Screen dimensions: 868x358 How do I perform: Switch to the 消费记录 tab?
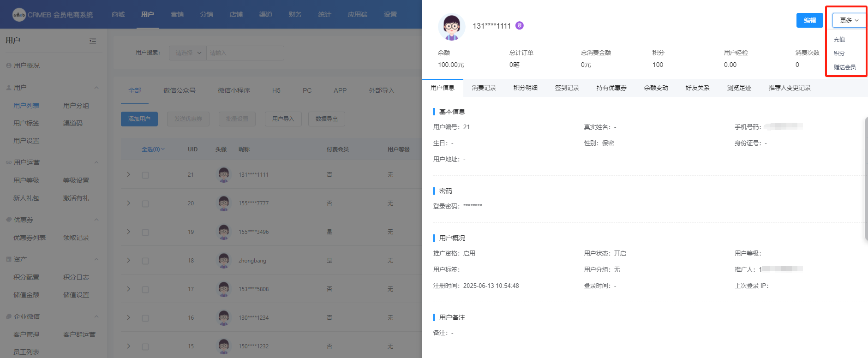[x=484, y=88]
